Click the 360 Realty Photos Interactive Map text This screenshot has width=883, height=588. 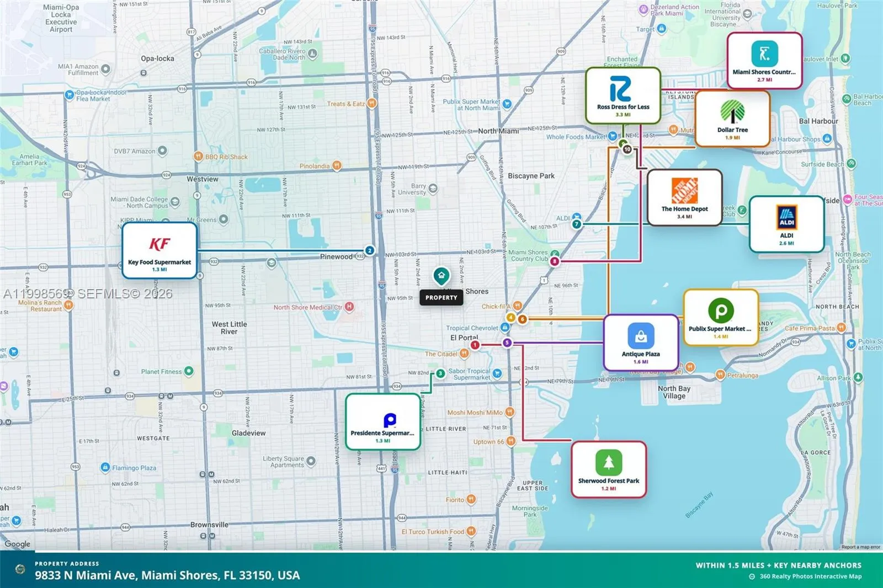[810, 576]
